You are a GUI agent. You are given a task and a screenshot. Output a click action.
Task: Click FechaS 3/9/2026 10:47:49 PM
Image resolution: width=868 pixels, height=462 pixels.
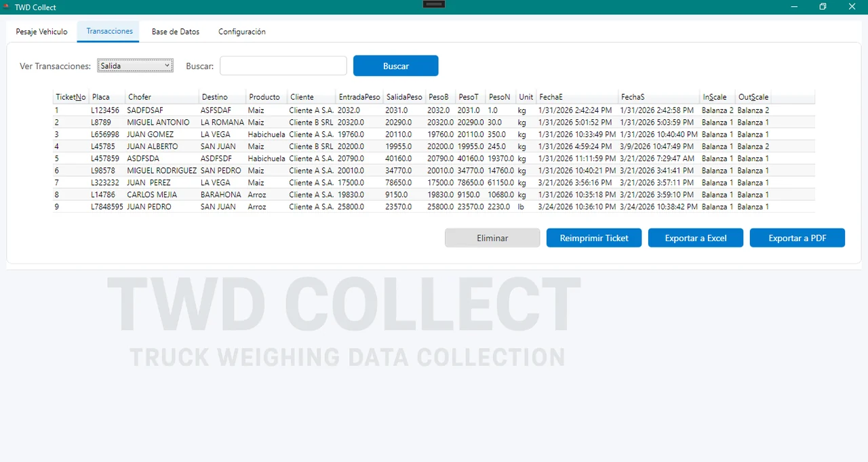(658, 146)
